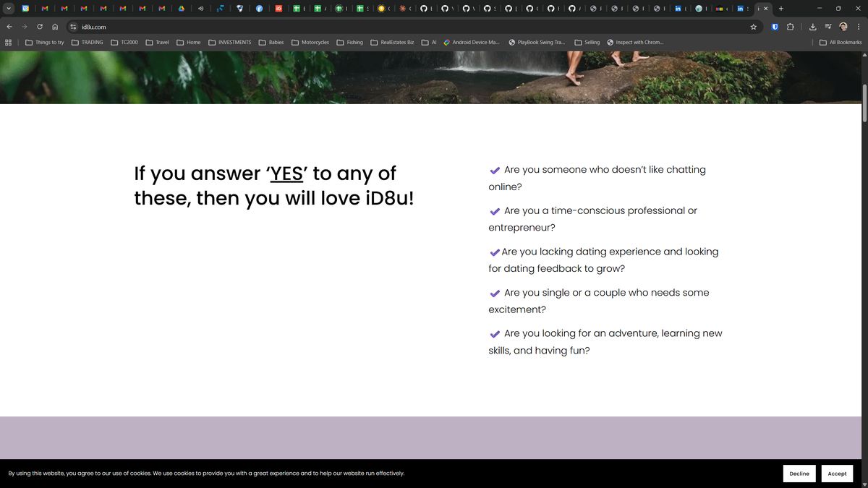Image resolution: width=868 pixels, height=488 pixels.
Task: Click the checkmark beside 'doesn't like chatting online'
Action: pyautogui.click(x=495, y=171)
